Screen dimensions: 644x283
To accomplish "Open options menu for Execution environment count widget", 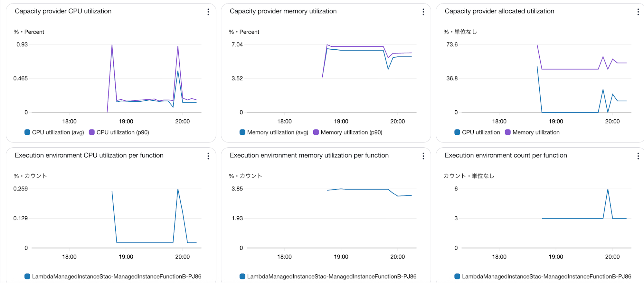I will (x=638, y=156).
